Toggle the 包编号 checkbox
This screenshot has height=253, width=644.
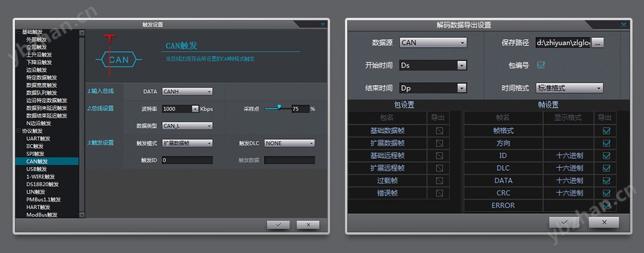(x=540, y=66)
